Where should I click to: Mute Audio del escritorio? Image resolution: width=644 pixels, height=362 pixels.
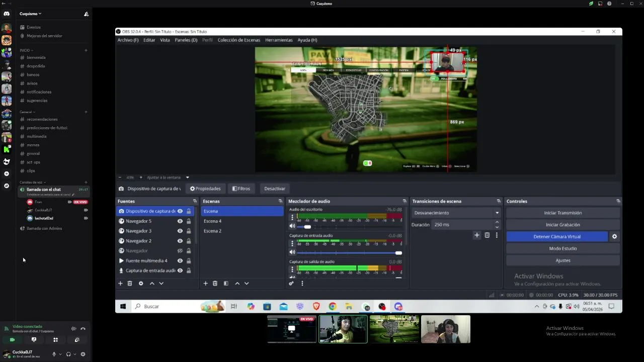[x=292, y=227]
